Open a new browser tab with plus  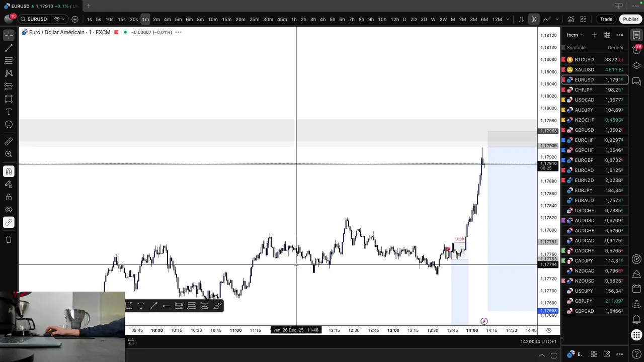click(x=88, y=6)
